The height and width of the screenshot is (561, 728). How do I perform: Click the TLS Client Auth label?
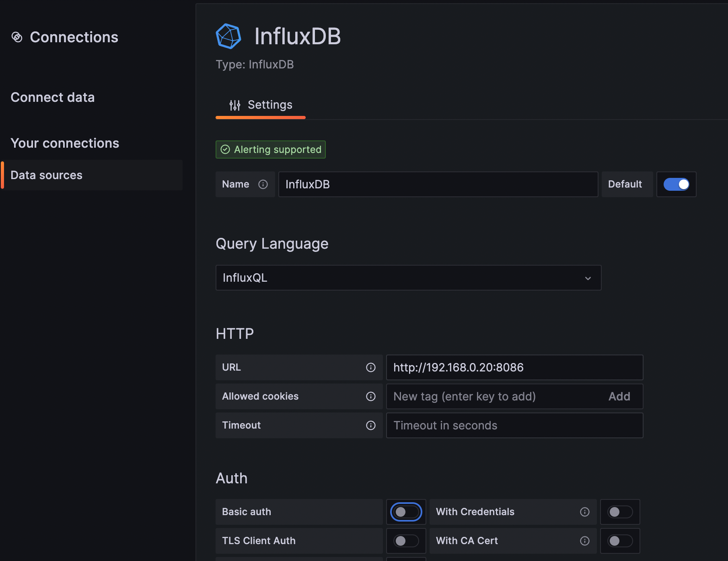[x=259, y=541]
